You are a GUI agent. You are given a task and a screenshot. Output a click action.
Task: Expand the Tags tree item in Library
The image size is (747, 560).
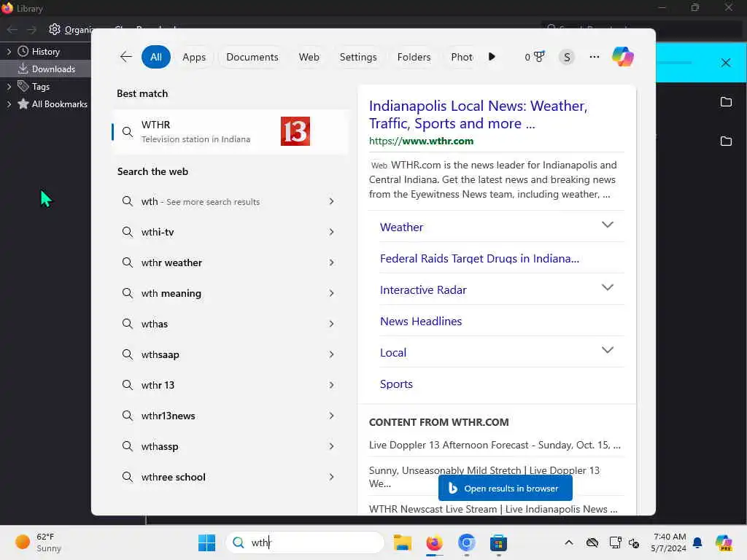[9, 87]
